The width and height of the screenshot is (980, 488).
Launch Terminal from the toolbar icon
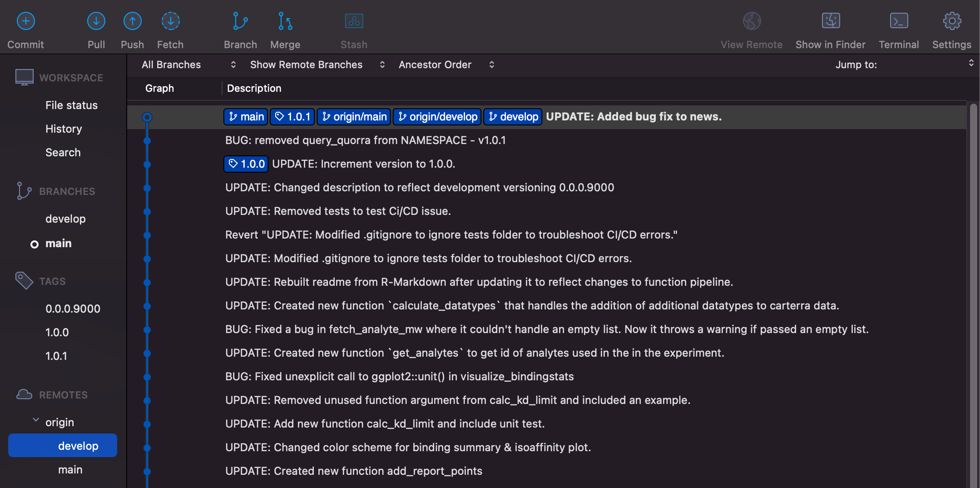pyautogui.click(x=899, y=21)
